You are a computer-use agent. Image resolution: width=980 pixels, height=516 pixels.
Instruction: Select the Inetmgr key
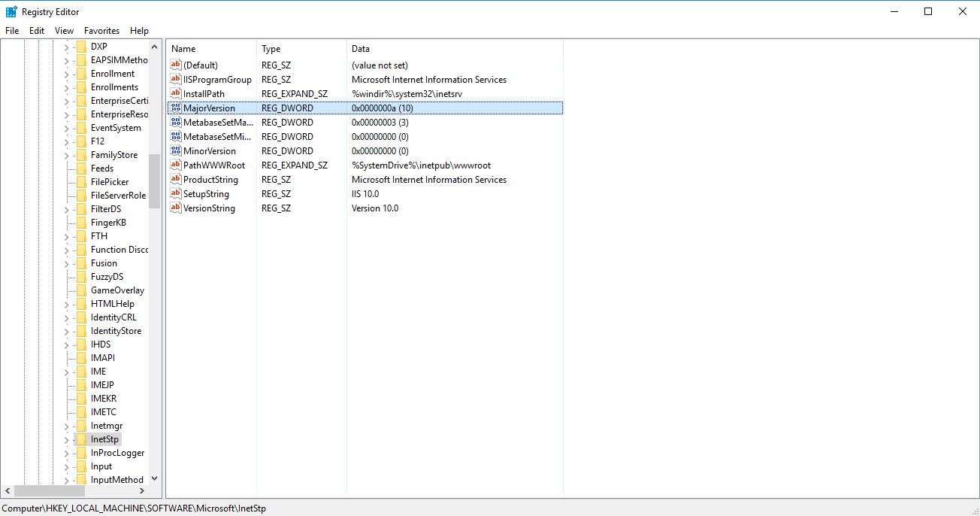[107, 426]
